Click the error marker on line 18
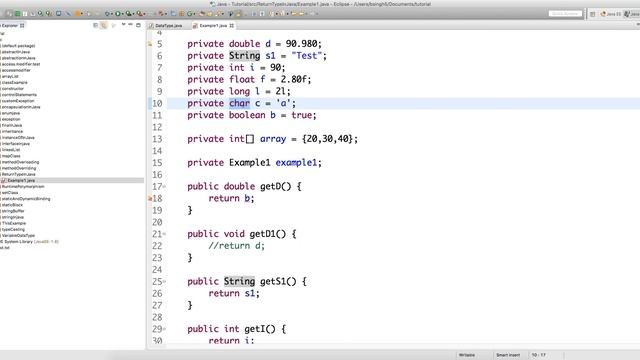Screen dimensions: 640x360 [150, 198]
